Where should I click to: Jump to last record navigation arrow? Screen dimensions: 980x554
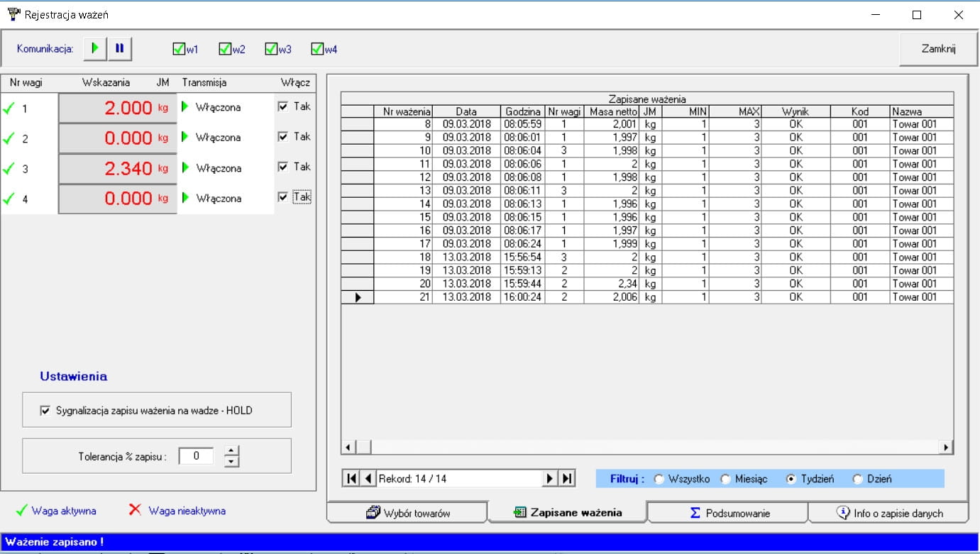567,479
